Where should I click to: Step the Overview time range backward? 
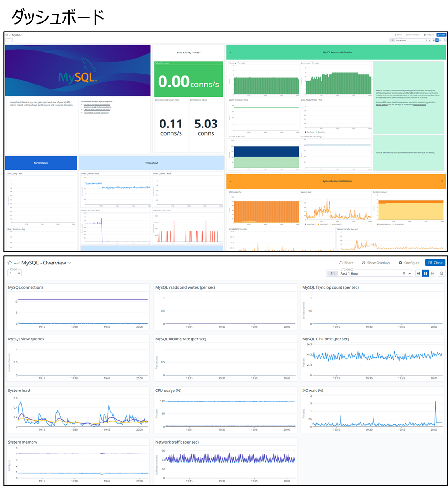418,273
